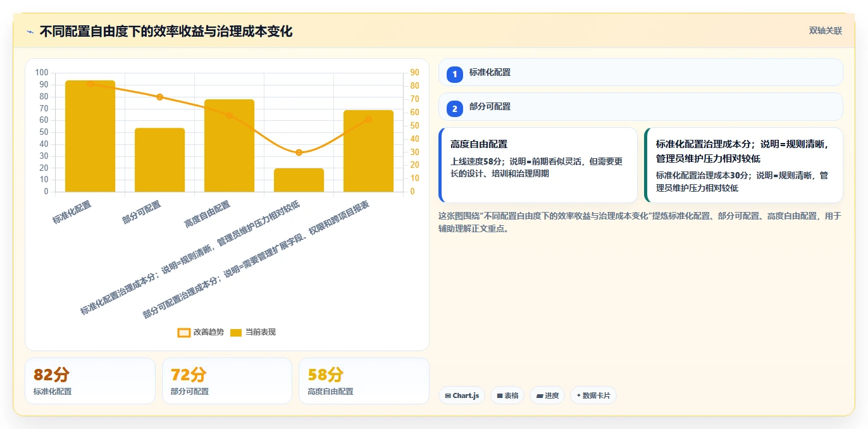The width and height of the screenshot is (868, 429).
Task: Click the trend line point at its lowest dip
Action: point(299,152)
